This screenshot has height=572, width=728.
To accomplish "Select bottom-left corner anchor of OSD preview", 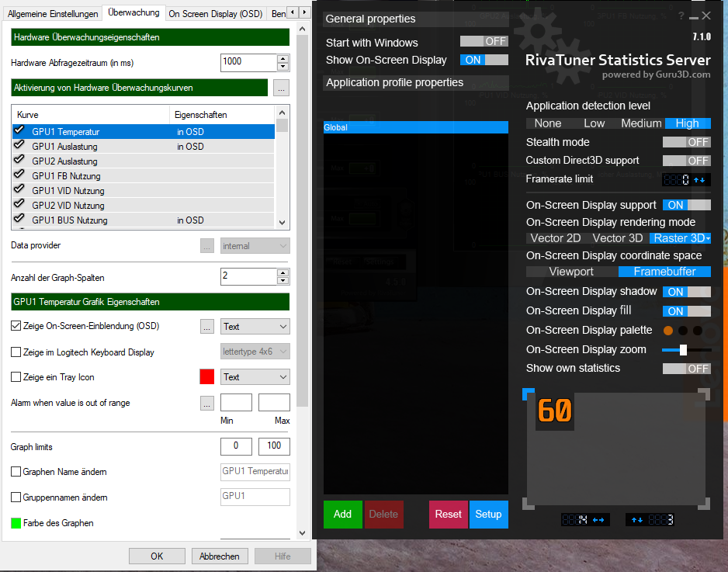I will (529, 503).
